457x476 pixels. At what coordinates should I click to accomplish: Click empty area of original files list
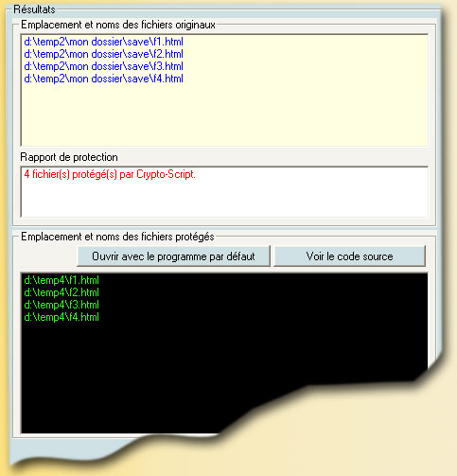(224, 115)
